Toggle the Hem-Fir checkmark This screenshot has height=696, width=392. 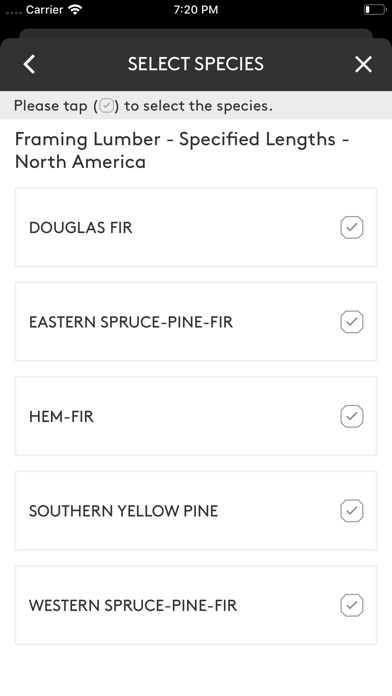click(x=352, y=416)
